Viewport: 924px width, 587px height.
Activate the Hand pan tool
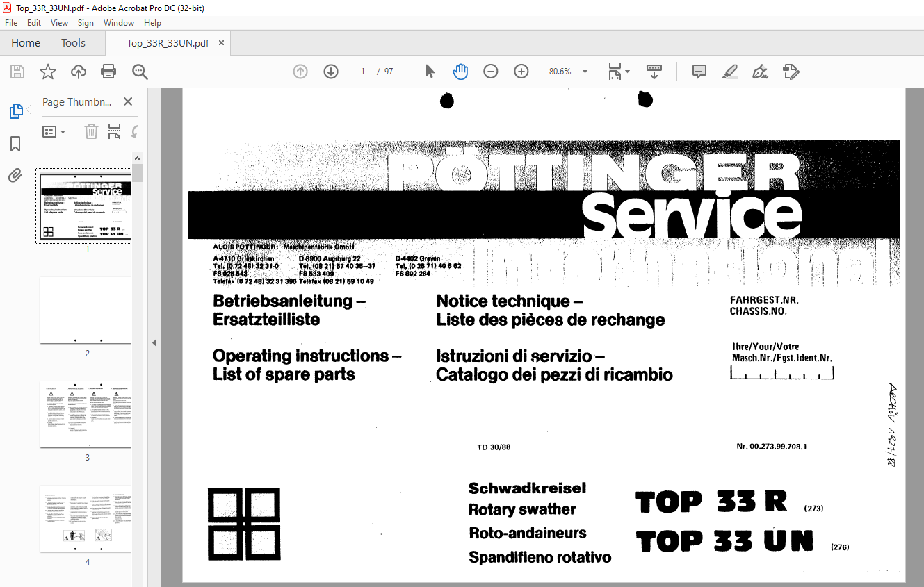[460, 72]
